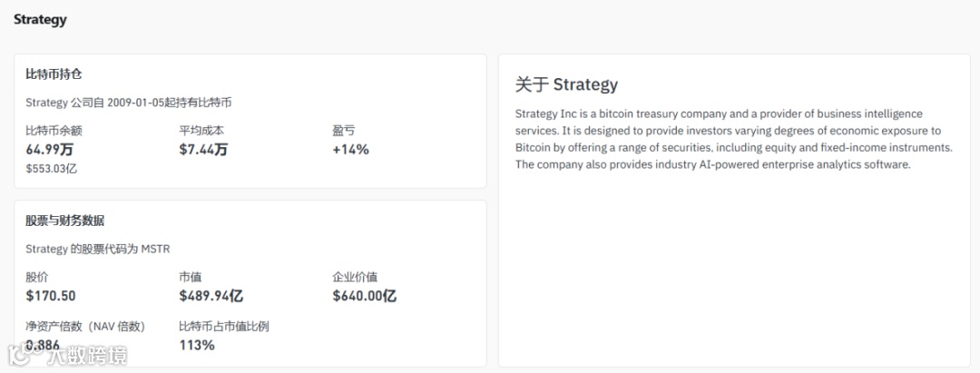This screenshot has height=373, width=980.
Task: Select the 净资产倍数 (NAV 倍数) label
Action: click(x=85, y=326)
